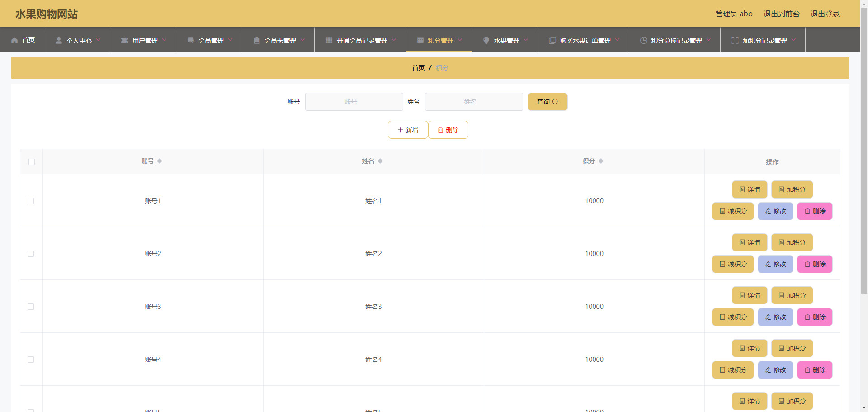Click 详情 icon for 账号4 row

[x=742, y=348]
